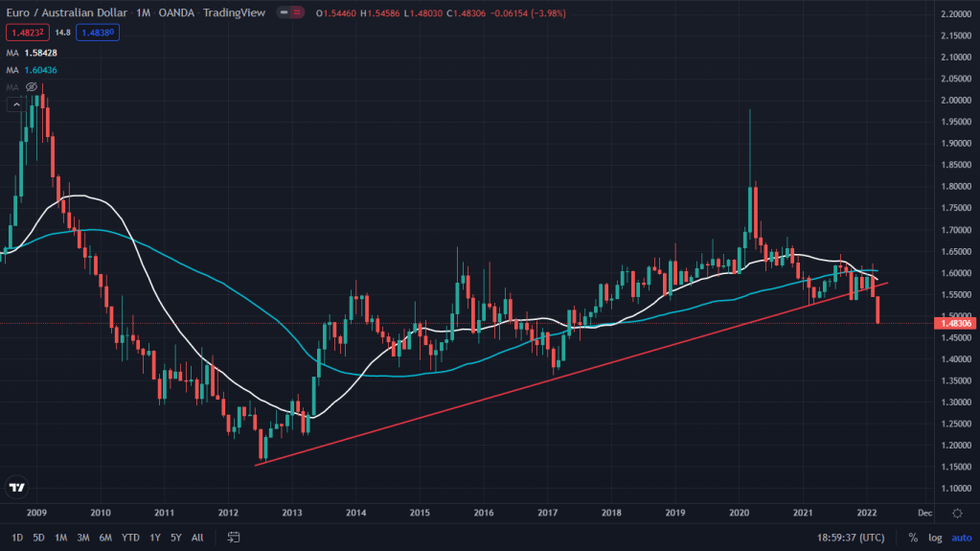
Task: Click the blue buy price 1.48380 button
Action: click(x=98, y=33)
